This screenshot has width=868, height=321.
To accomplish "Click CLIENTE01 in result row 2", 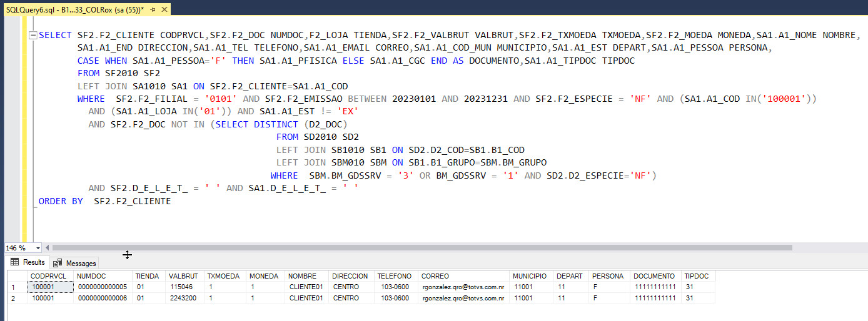I will click(308, 299).
